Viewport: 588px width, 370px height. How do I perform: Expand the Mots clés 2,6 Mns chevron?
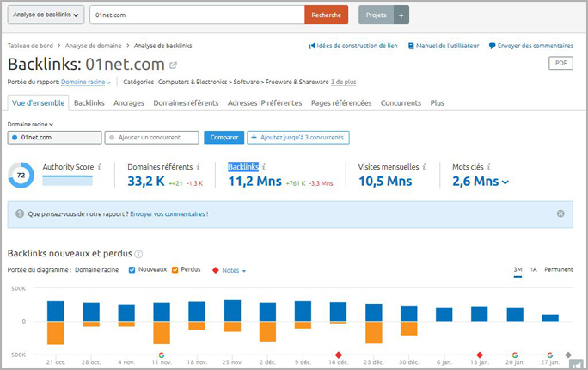tap(505, 182)
